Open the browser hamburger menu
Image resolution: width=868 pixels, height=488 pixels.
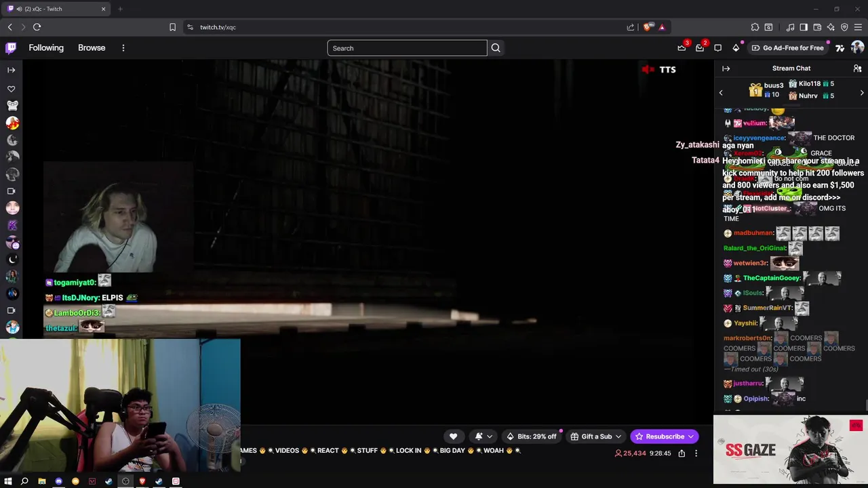coord(858,27)
